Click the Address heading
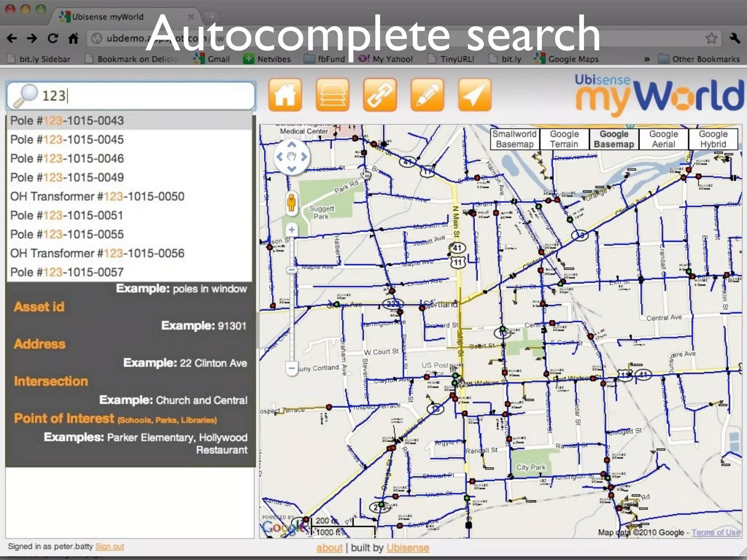Viewport: 747px width, 560px height. [x=40, y=344]
